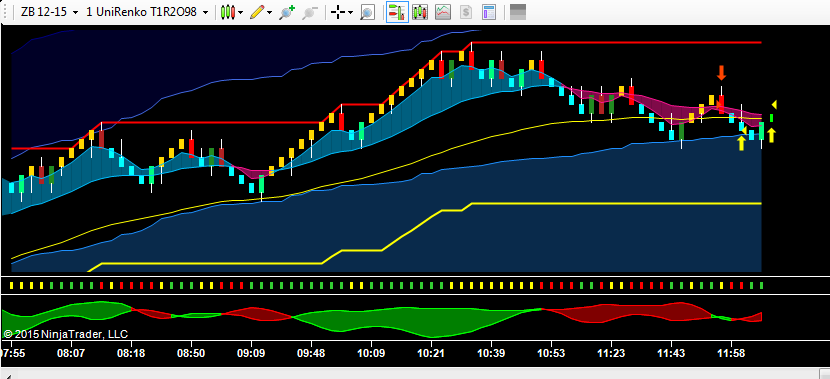Click the 08:18 time axis label
The height and width of the screenshot is (379, 830).
pos(131,353)
